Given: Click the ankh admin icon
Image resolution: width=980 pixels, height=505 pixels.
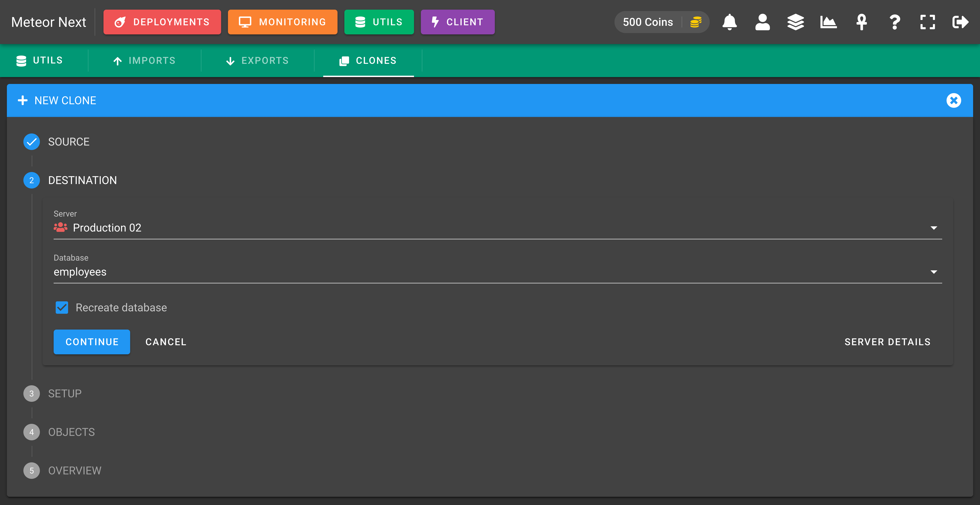Looking at the screenshot, I should coord(861,22).
